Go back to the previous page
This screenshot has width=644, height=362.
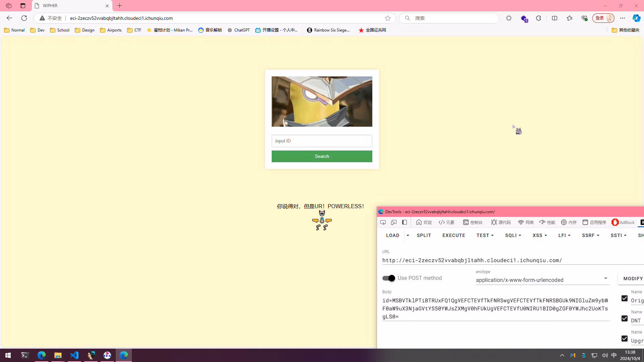point(9,18)
